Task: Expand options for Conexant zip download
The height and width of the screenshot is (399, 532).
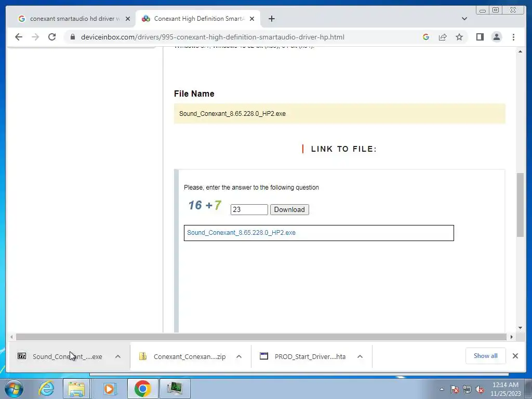Action: click(x=239, y=356)
